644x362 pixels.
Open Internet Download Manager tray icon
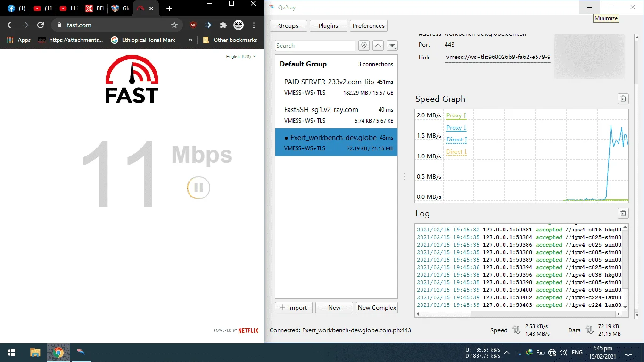coord(529,352)
